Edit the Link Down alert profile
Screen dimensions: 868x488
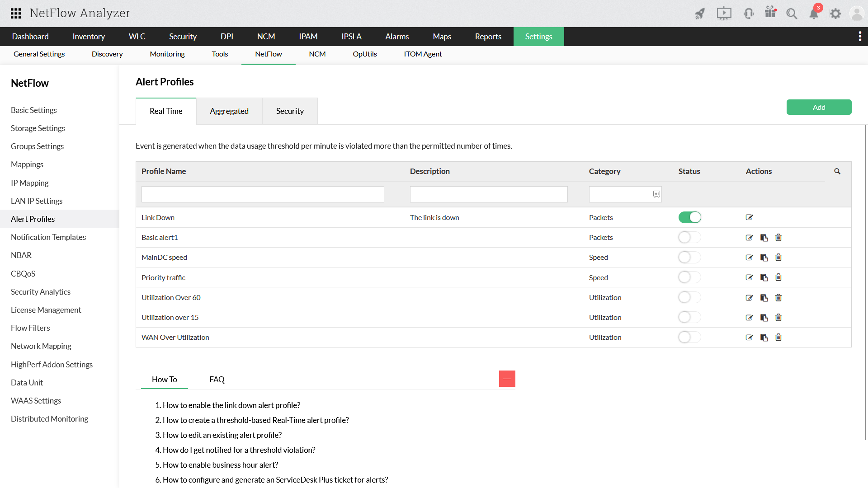(x=749, y=217)
